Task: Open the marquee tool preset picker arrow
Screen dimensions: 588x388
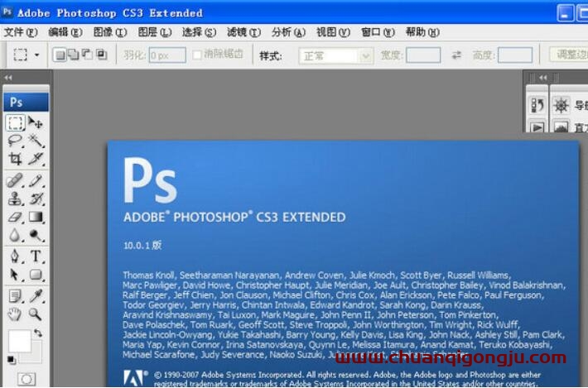Action: pos(36,55)
